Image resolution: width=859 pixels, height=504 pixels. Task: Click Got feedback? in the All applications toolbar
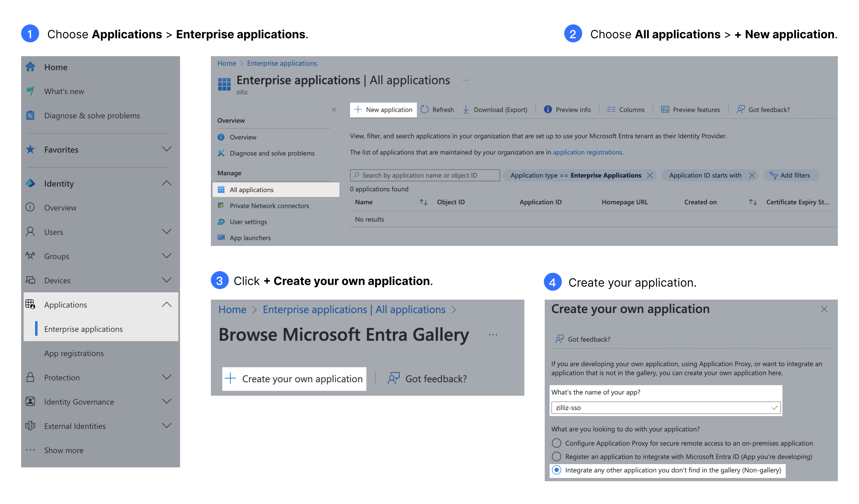point(763,110)
